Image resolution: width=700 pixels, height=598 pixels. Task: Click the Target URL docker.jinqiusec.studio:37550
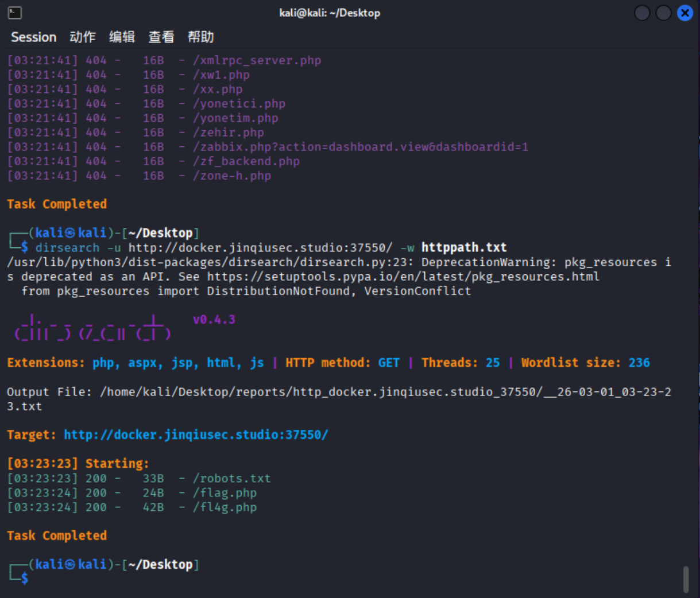point(196,435)
